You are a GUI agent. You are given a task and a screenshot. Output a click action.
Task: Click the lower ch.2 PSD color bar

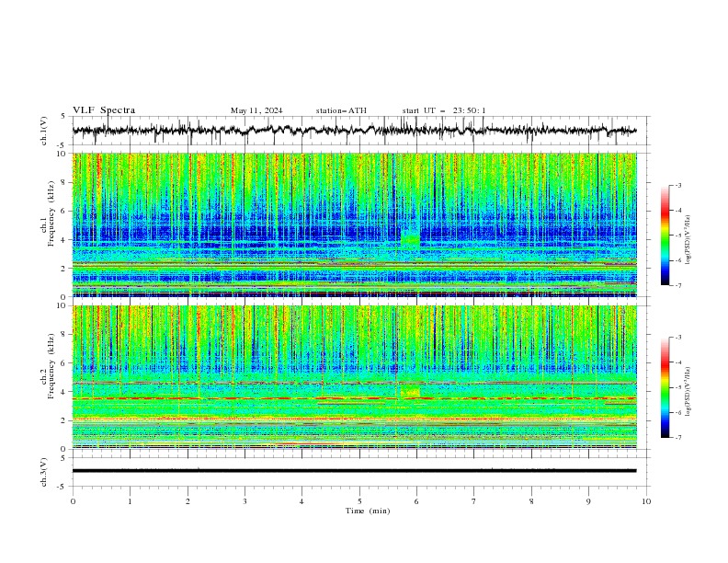[x=665, y=387]
